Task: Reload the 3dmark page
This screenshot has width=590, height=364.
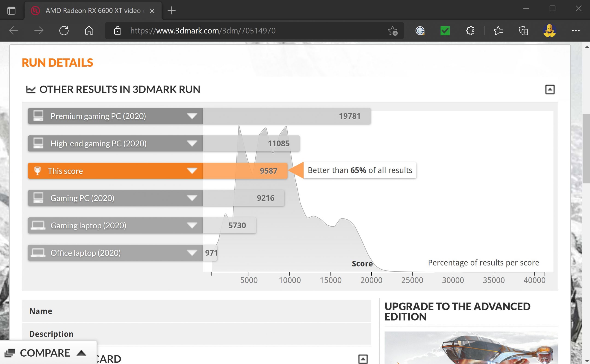Action: point(64,31)
